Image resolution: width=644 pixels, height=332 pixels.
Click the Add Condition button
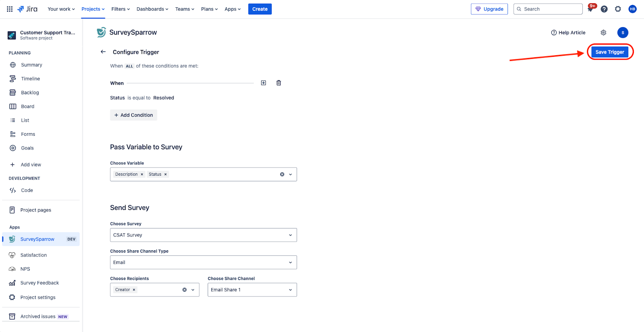pos(134,115)
